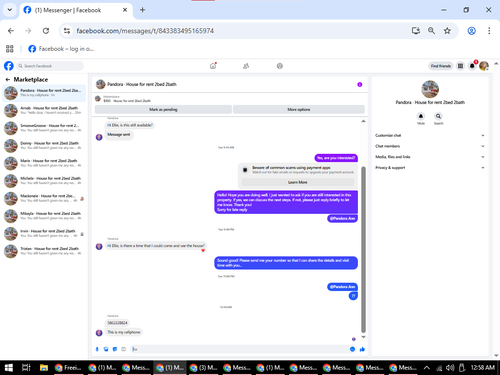Open the Mackenzie conversation in the list

click(44, 198)
